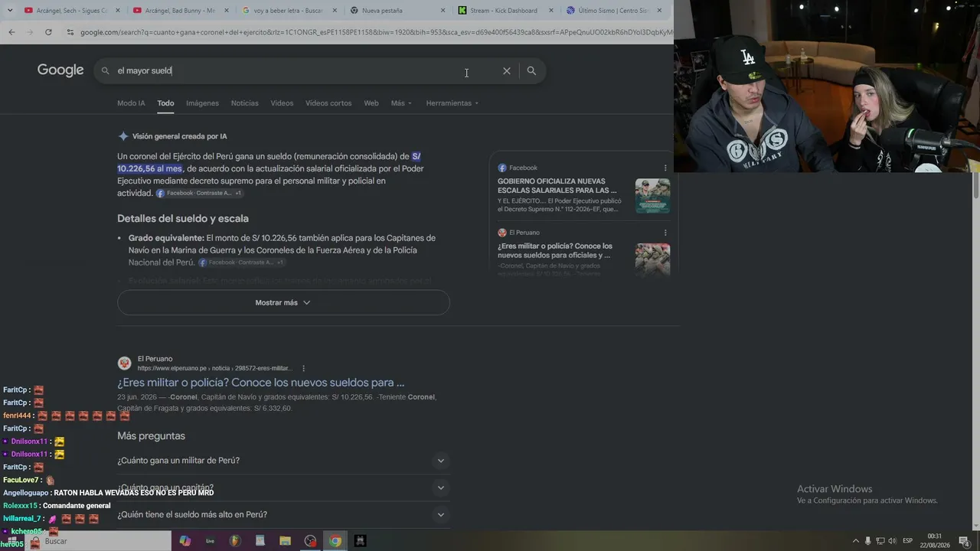This screenshot has width=980, height=551.
Task: Open File Explorer from the taskbar
Action: 285,541
